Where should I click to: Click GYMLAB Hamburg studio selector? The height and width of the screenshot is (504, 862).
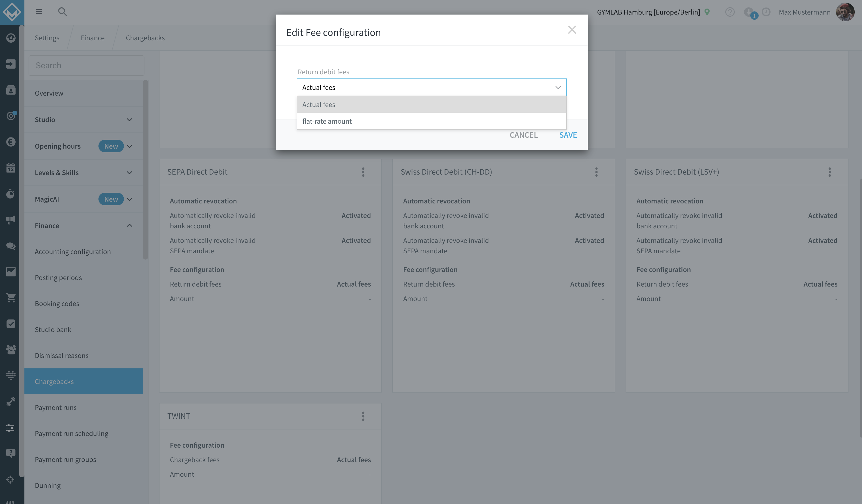[648, 12]
